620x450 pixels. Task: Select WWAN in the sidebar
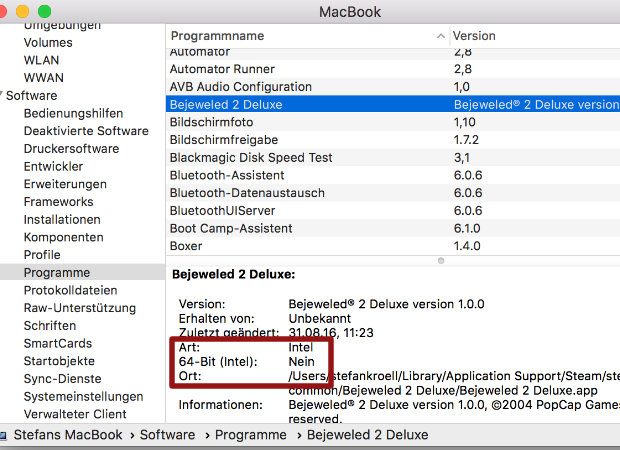click(x=43, y=78)
